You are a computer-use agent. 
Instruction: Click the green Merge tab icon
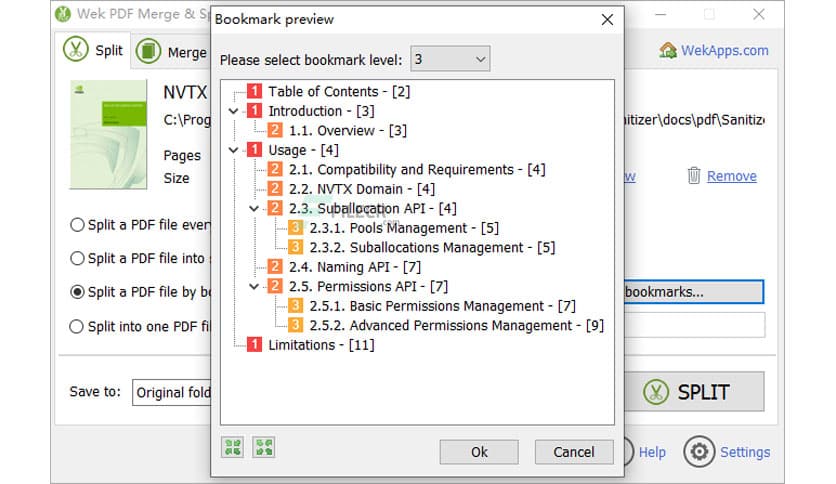point(149,51)
